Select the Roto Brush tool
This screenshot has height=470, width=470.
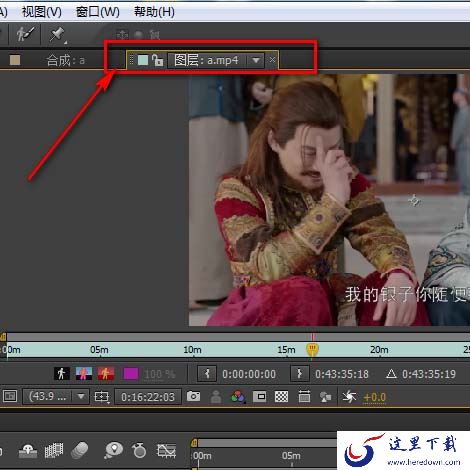click(x=25, y=34)
